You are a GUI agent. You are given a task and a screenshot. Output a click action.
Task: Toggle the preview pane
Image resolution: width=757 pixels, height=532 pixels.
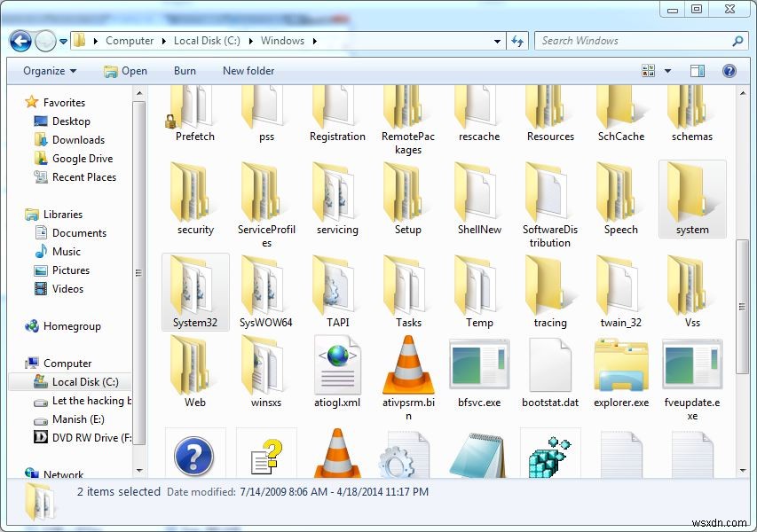point(698,71)
